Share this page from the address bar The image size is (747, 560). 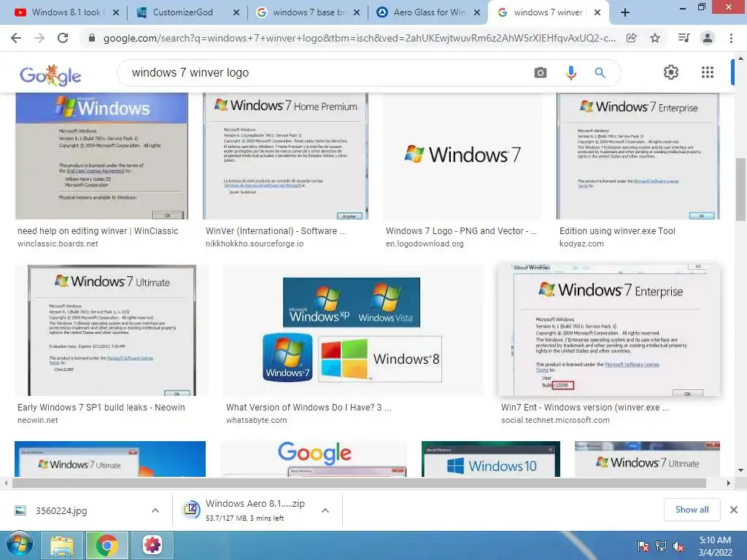pyautogui.click(x=632, y=38)
